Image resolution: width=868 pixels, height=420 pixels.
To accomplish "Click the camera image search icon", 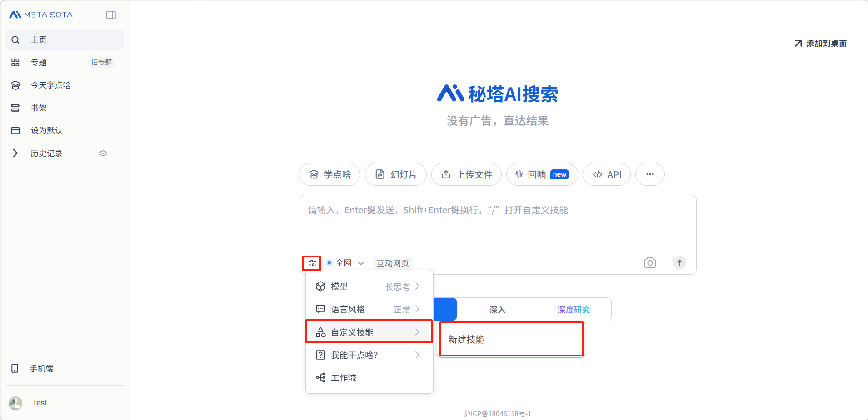I will tap(650, 263).
